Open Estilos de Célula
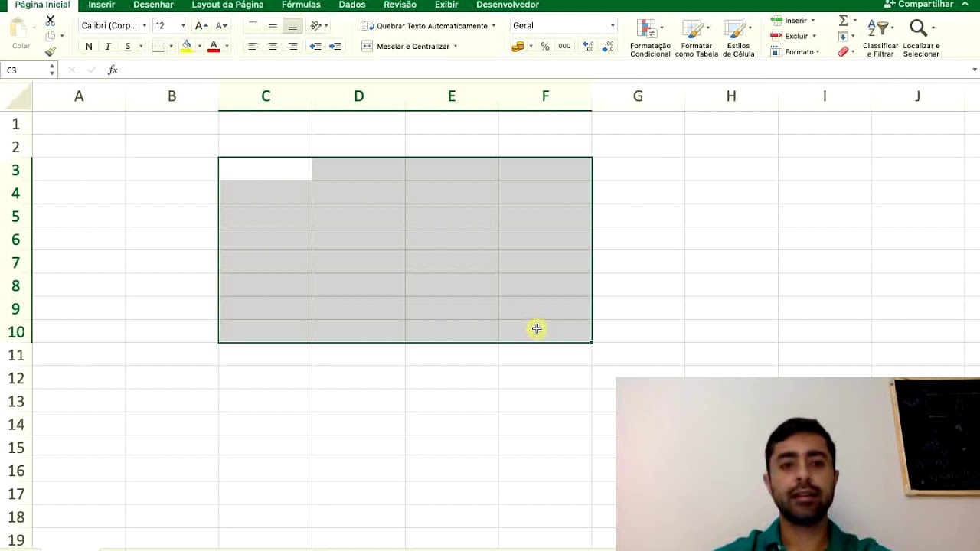The width and height of the screenshot is (980, 551). [x=738, y=38]
